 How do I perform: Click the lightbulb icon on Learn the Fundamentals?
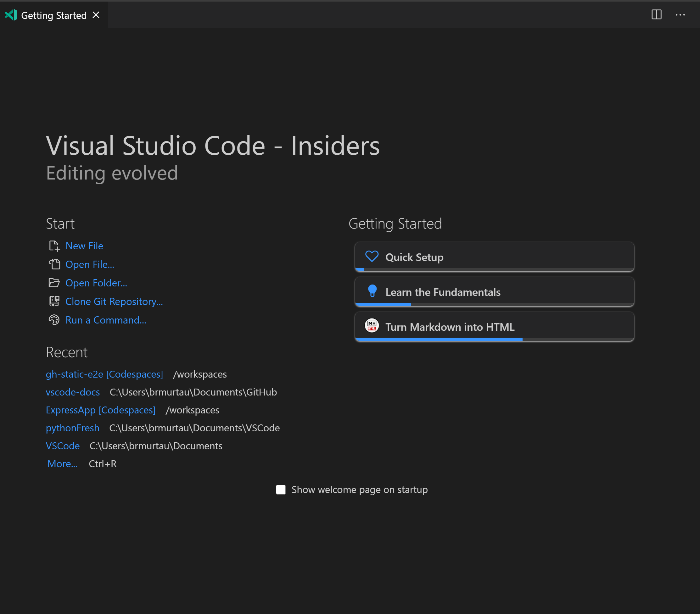tap(372, 292)
